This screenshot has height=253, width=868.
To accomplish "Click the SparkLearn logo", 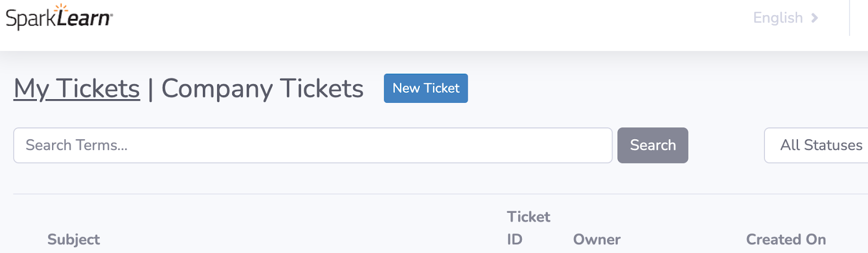I will [x=59, y=18].
